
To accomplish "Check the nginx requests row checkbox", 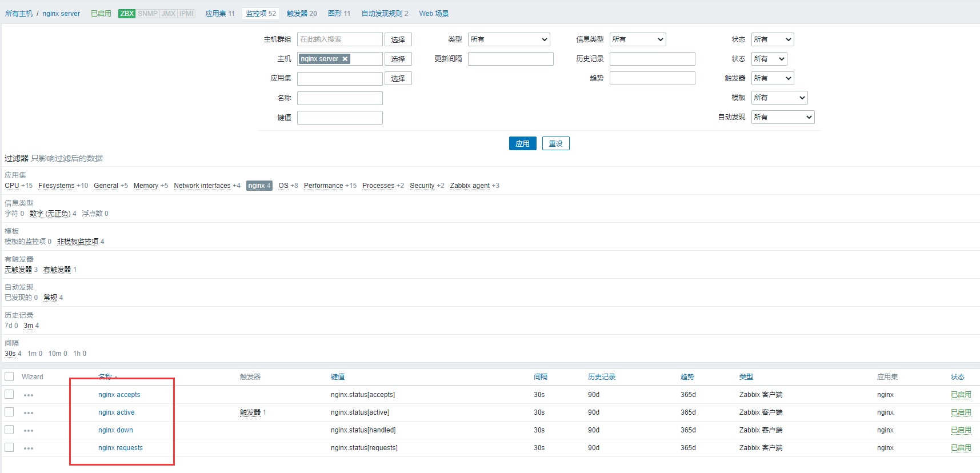I will click(x=9, y=447).
